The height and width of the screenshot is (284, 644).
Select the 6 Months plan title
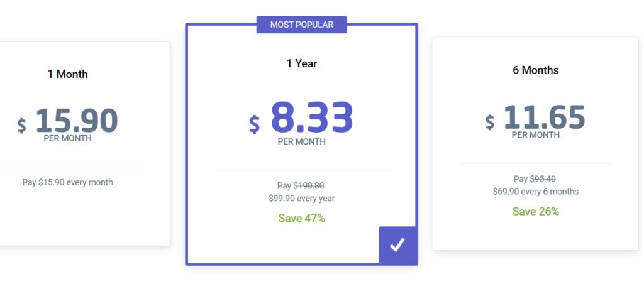[x=536, y=70]
